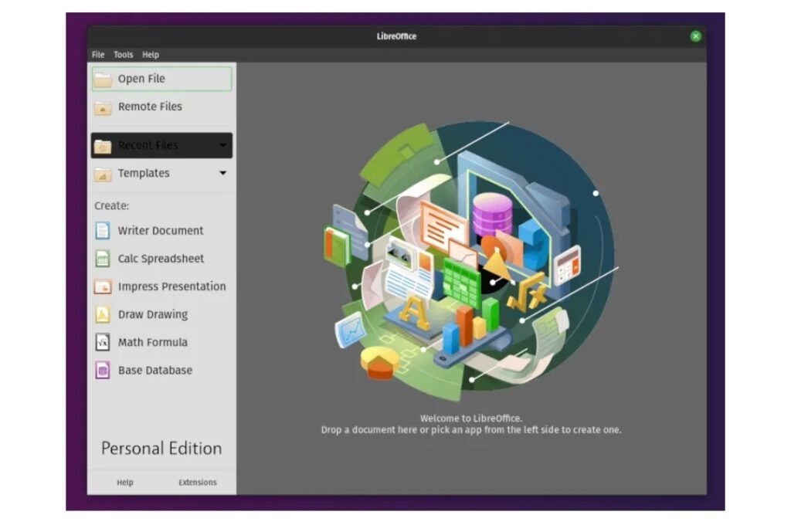
Task: Expand the Templates dropdown arrow
Action: (x=222, y=173)
